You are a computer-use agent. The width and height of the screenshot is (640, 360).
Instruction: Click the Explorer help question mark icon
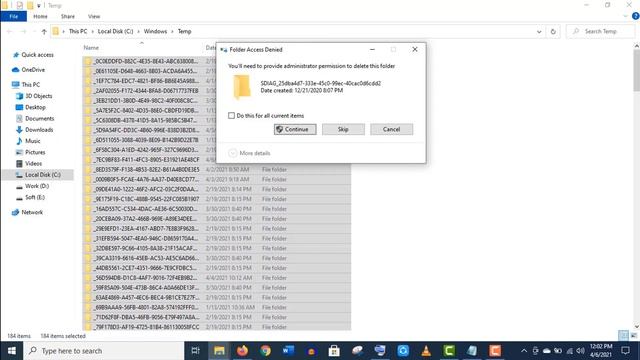(636, 16)
